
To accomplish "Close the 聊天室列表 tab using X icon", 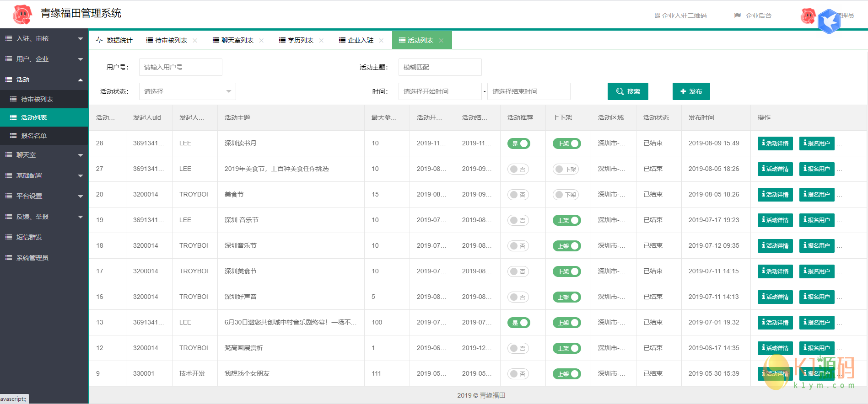I will click(x=261, y=41).
